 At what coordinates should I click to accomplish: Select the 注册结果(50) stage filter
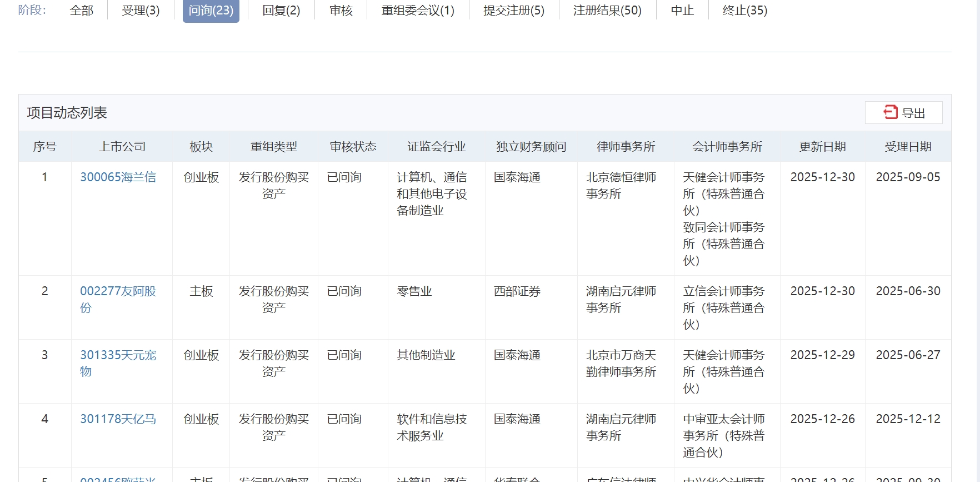[x=607, y=11]
